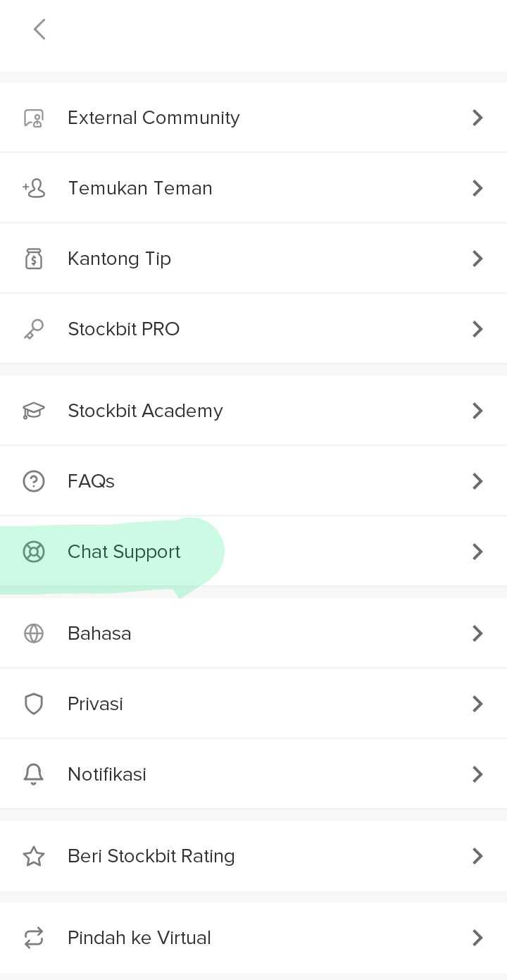Click the Stockbit Academy graduation cap icon
This screenshot has height=980, width=507.
pyautogui.click(x=34, y=411)
